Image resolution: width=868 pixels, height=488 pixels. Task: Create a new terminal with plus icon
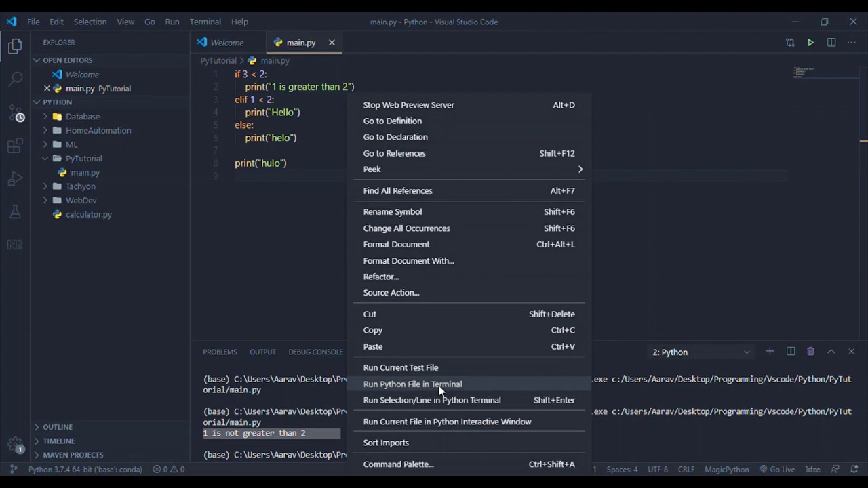pos(770,352)
